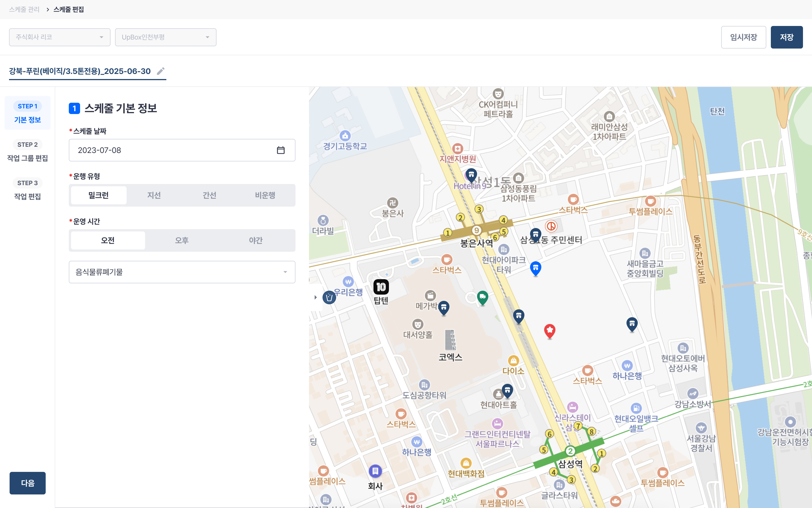The image size is (812, 508).
Task: Go to STEP 1 기본 정보
Action: 28,113
